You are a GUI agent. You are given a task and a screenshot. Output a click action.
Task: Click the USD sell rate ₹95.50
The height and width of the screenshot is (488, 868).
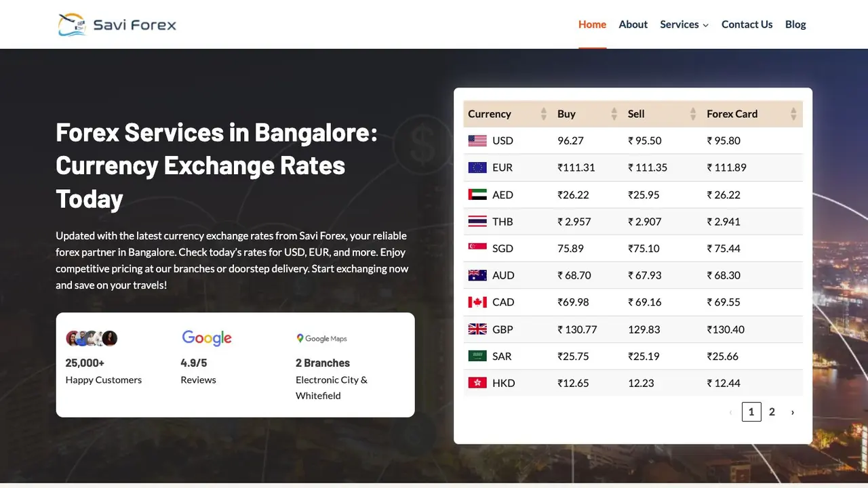645,141
